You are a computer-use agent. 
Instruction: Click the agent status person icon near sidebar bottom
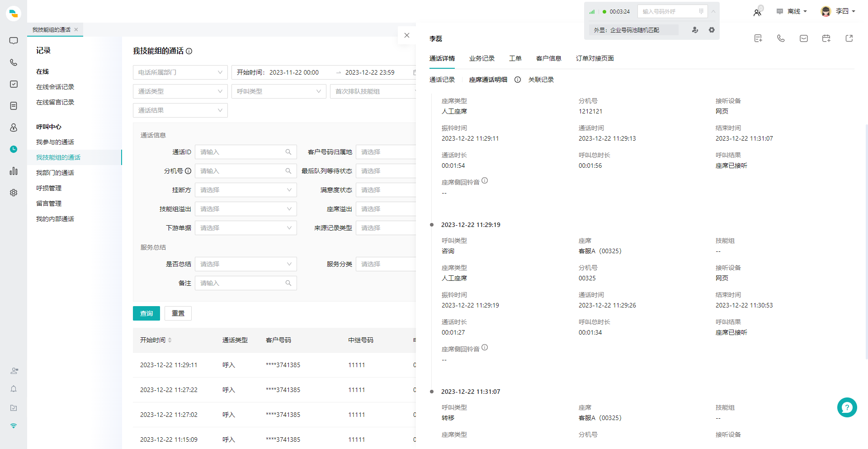[14, 371]
